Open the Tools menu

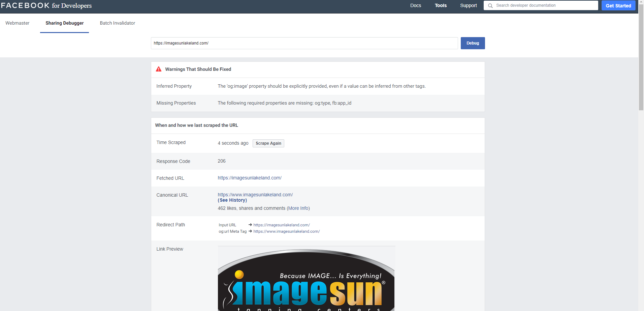(x=441, y=5)
